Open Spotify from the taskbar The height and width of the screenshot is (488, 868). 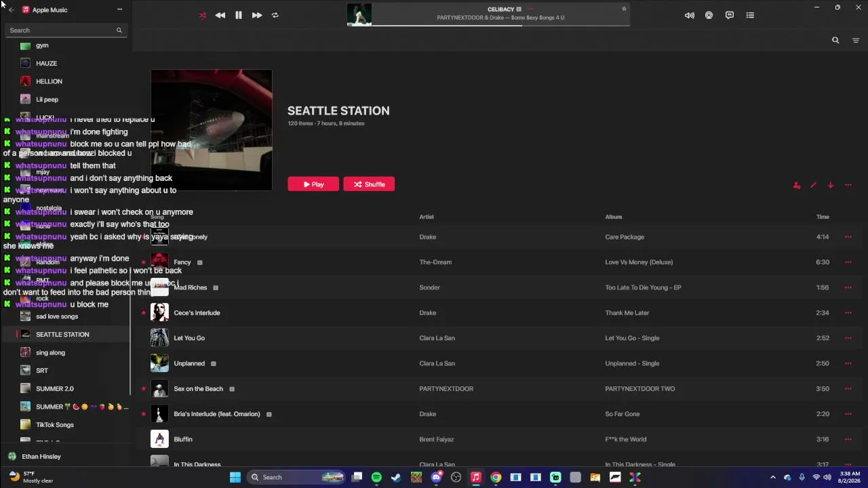[x=377, y=477]
